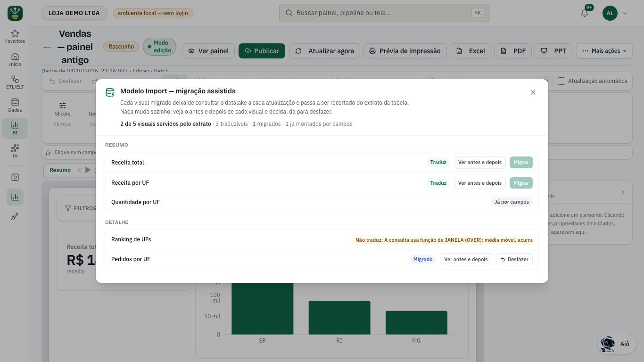Image resolution: width=644 pixels, height=362 pixels.
Task: Click the Ver painel button
Action: 208,51
